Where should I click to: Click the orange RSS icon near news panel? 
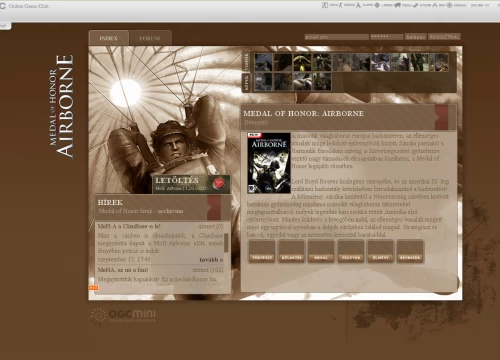coord(93,288)
